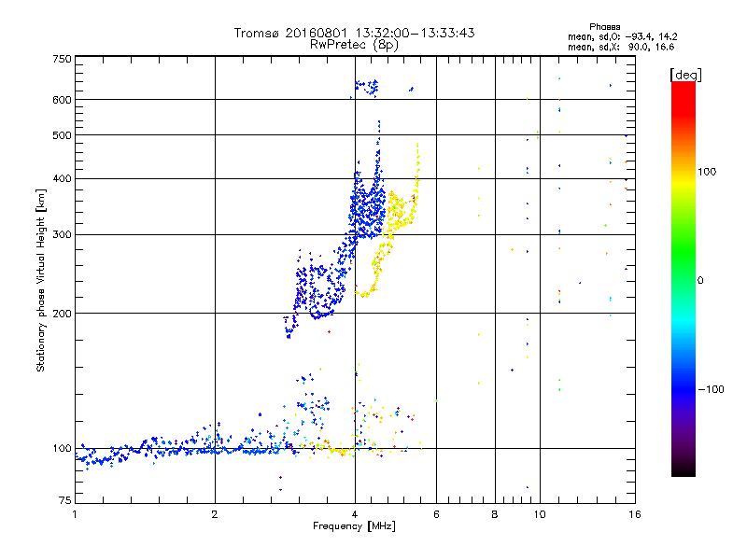This screenshot has width=747, height=560.
Task: Click y-axis tick label "500"
Action: tap(62, 135)
